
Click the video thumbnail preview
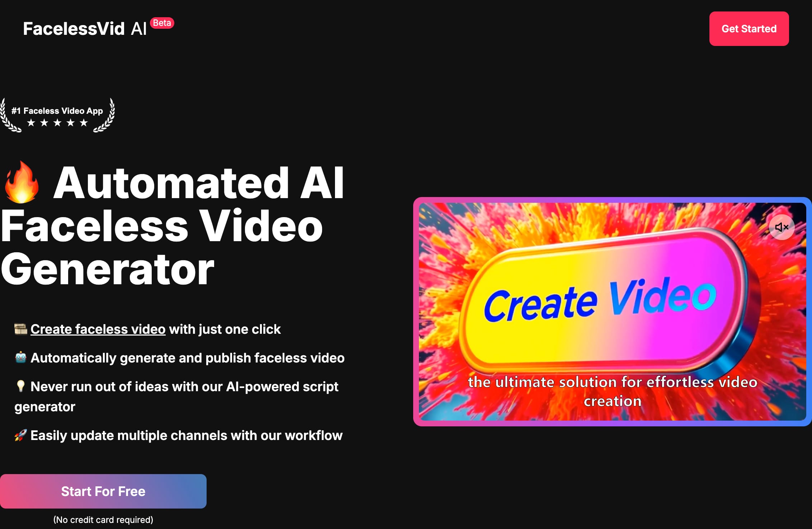[613, 311]
